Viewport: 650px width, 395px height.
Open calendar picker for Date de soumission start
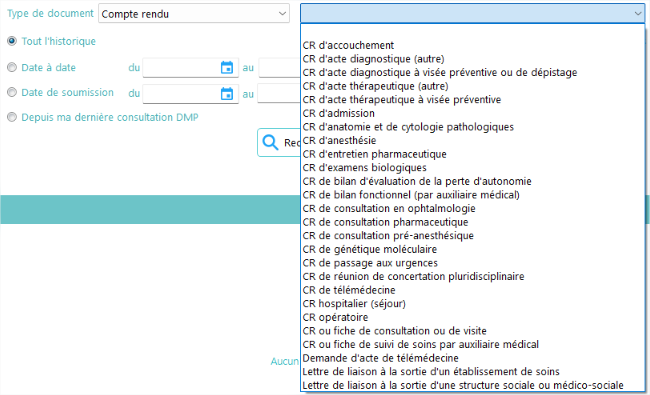point(227,94)
